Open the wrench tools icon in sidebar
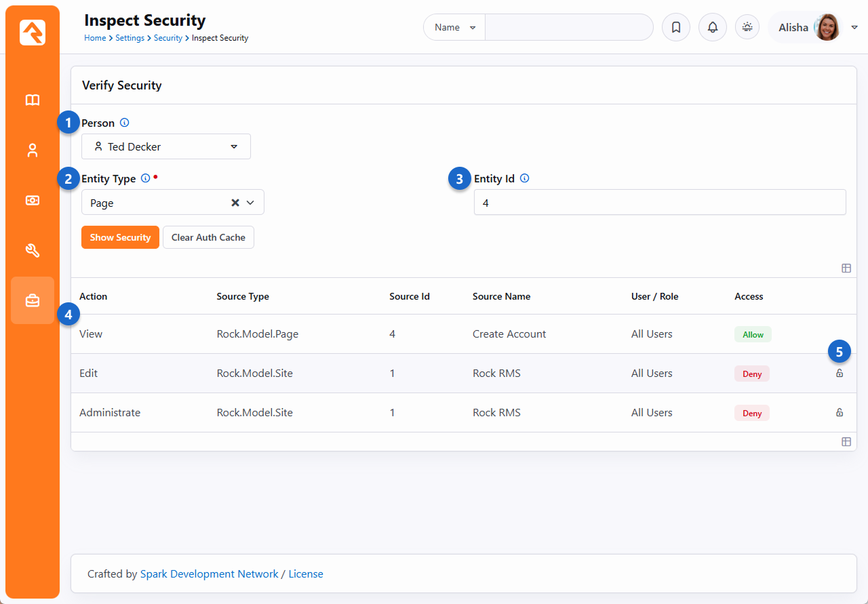 click(x=33, y=251)
